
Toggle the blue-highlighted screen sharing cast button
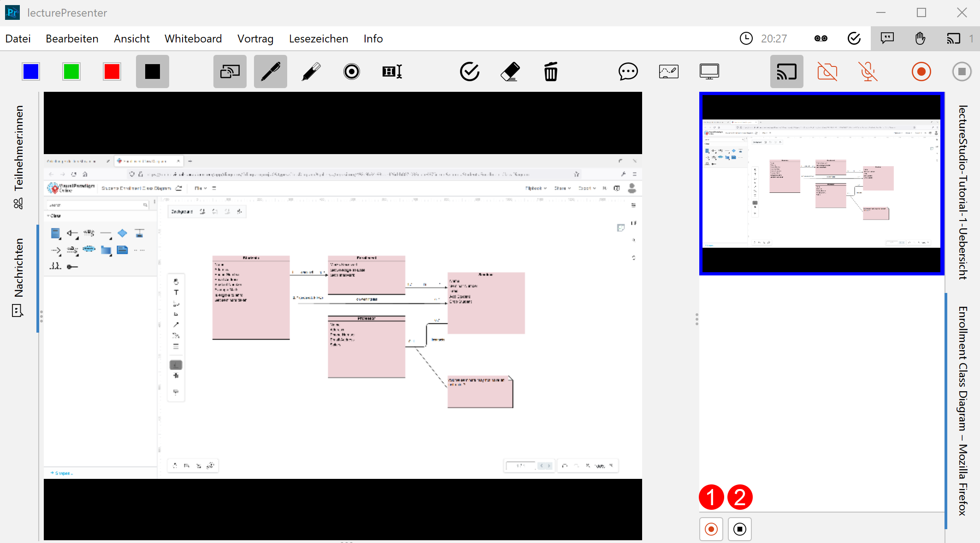click(786, 72)
